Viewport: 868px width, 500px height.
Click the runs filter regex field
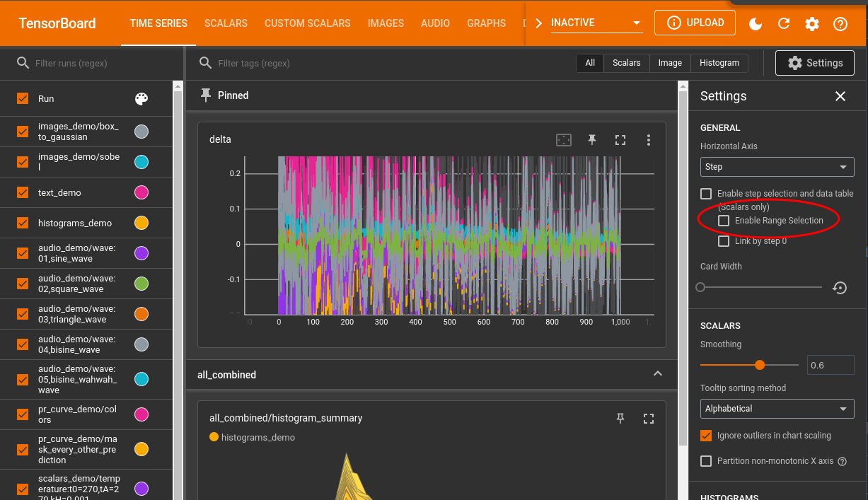85,63
